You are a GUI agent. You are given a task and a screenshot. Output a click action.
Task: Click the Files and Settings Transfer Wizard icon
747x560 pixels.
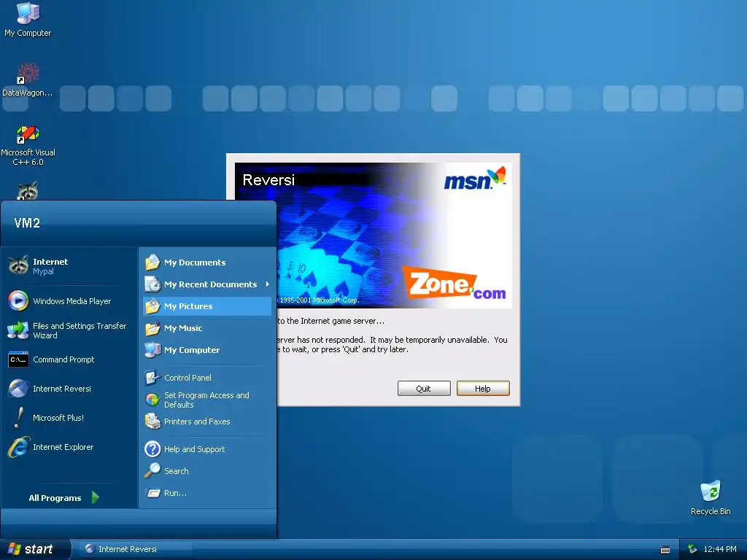pos(18,330)
